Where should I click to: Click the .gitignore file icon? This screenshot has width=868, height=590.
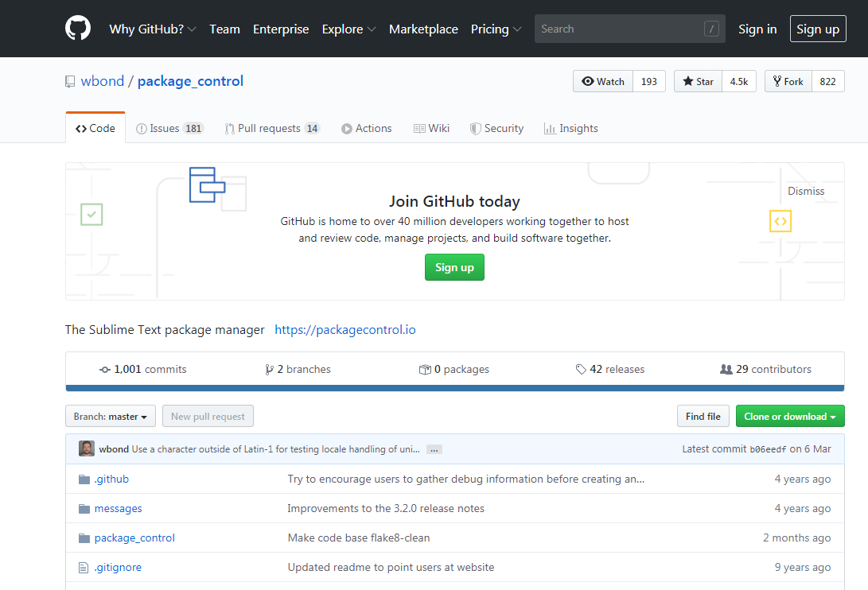pos(84,567)
